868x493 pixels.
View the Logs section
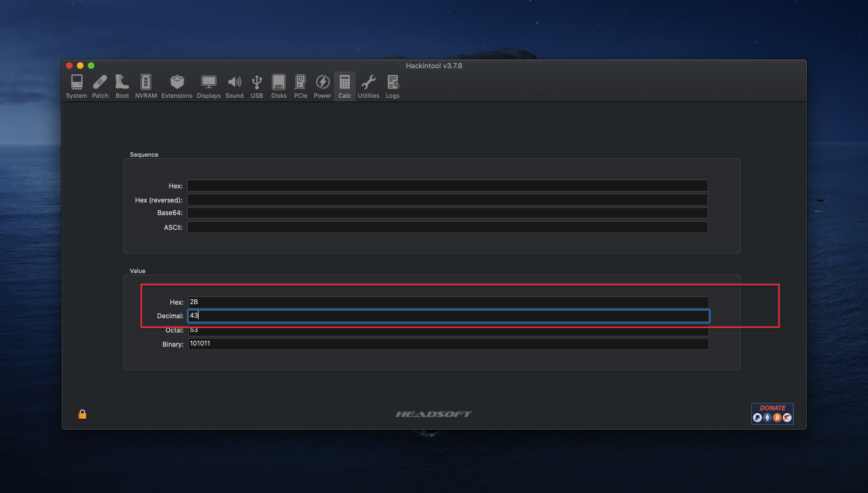(x=393, y=86)
